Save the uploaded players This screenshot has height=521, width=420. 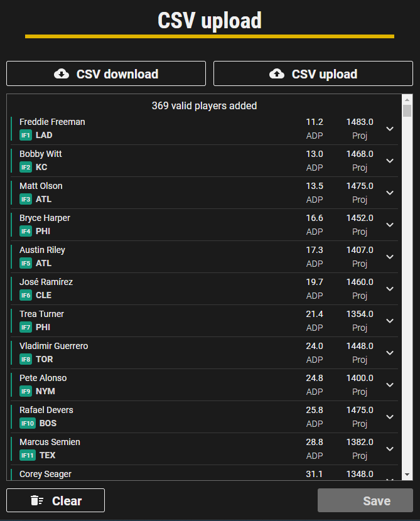[x=365, y=500]
